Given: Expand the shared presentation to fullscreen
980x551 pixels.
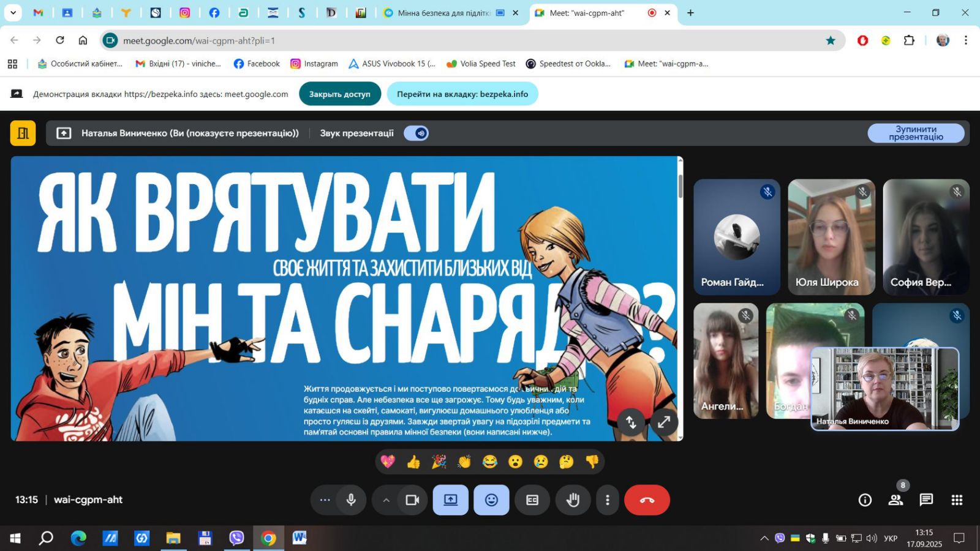Looking at the screenshot, I should point(664,422).
